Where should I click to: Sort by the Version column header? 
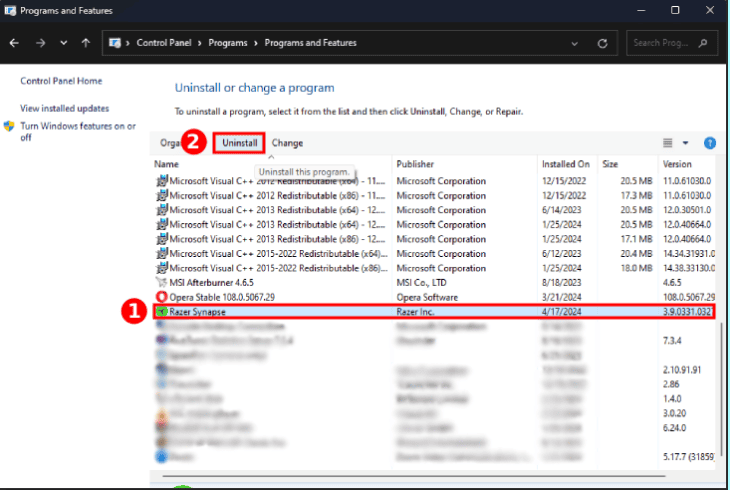click(x=677, y=164)
